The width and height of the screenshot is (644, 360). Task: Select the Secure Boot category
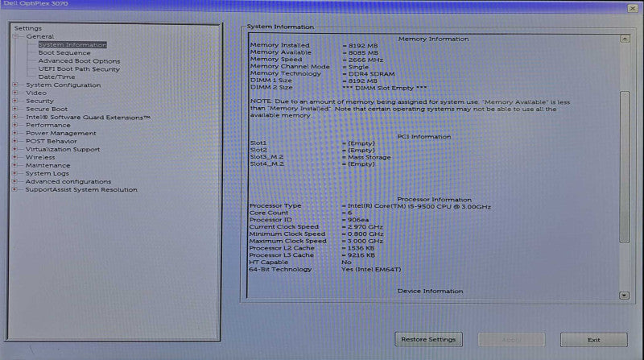tap(47, 109)
